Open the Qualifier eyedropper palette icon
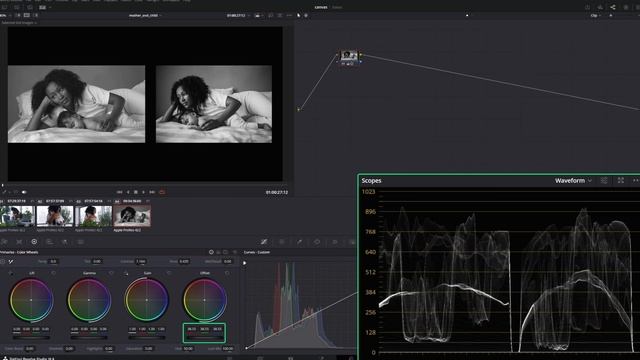 click(x=300, y=242)
